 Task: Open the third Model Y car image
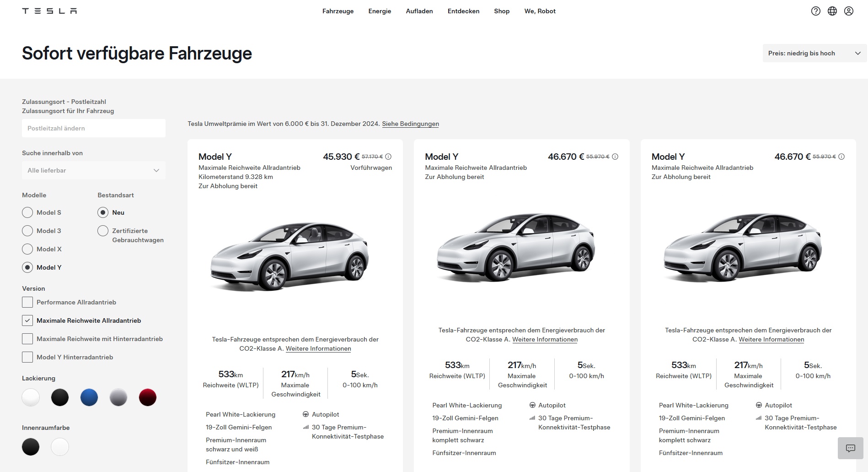tap(743, 248)
